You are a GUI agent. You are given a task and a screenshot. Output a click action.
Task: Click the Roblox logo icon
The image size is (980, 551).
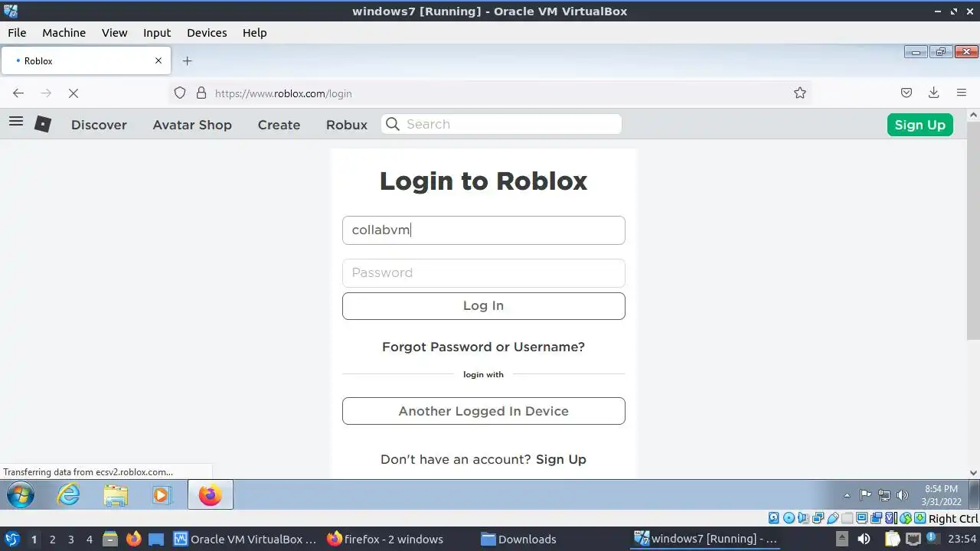[43, 124]
